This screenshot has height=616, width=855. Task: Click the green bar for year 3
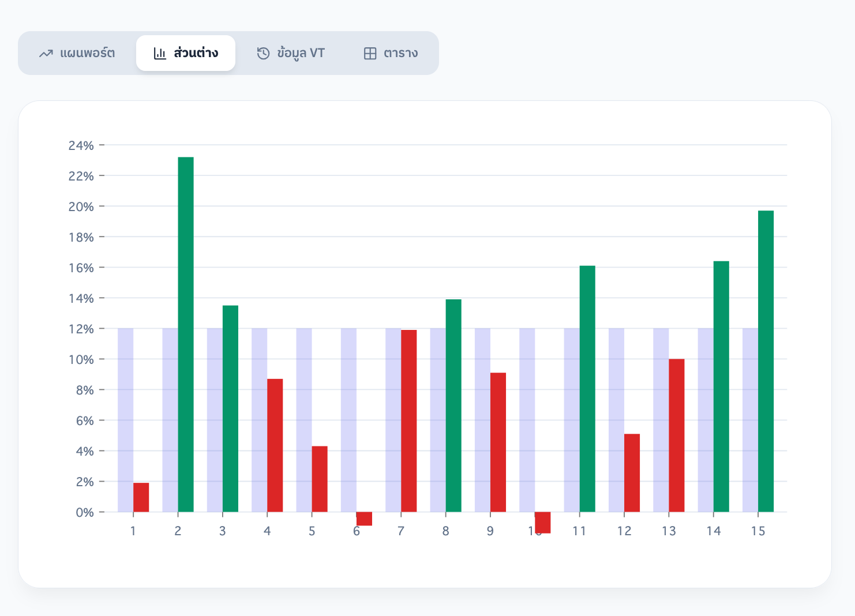(x=230, y=408)
